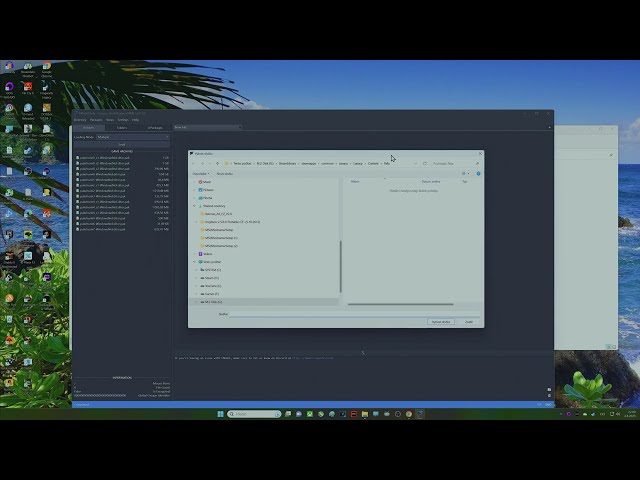Collapse the Stažené soubory tree node
640x480 pixels.
[x=194, y=206]
